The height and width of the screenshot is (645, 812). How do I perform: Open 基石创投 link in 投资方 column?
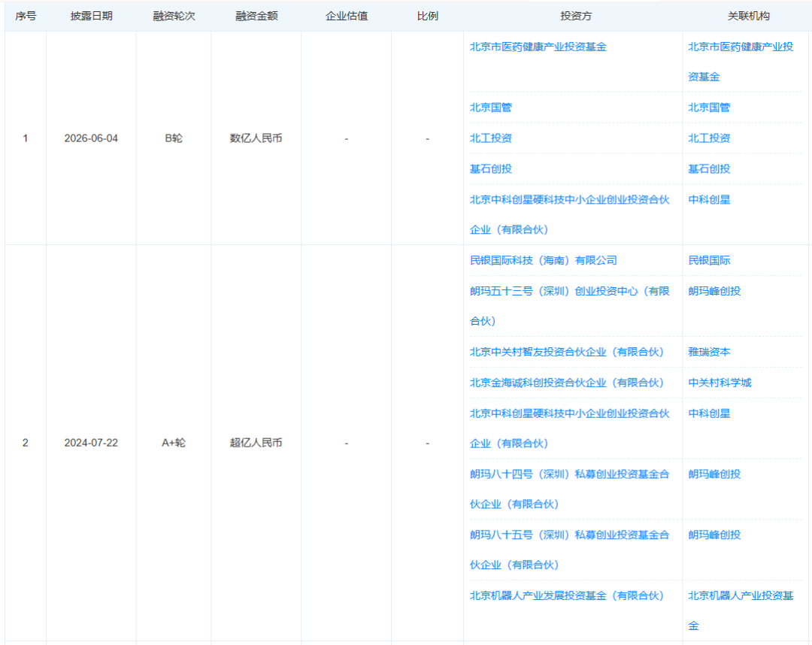pyautogui.click(x=490, y=168)
